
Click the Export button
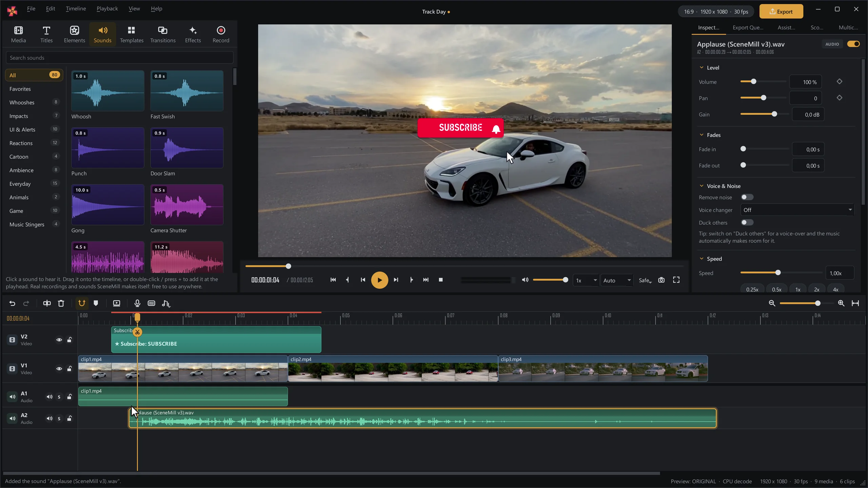point(781,12)
